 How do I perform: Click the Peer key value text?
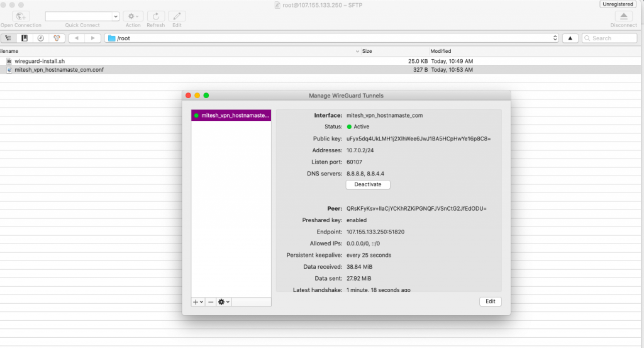pyautogui.click(x=416, y=209)
